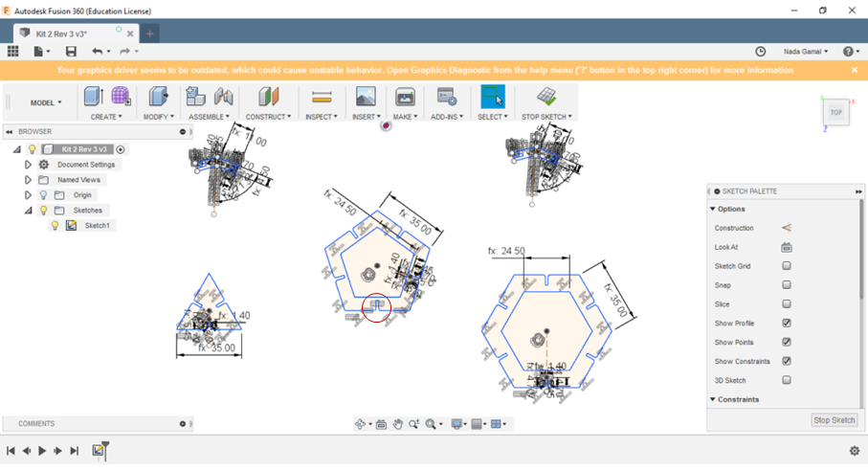
Task: Toggle Construction line icon in palette
Action: click(x=787, y=228)
